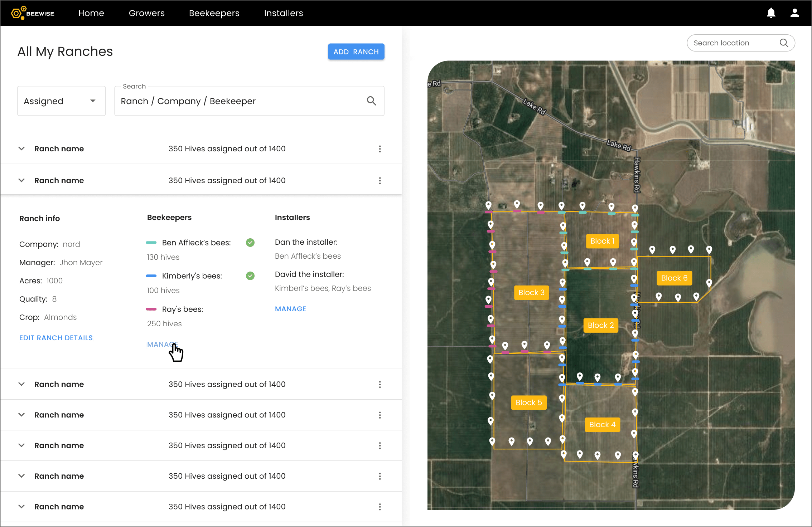812x527 pixels.
Task: Expand the first Ranch name row
Action: 21,148
